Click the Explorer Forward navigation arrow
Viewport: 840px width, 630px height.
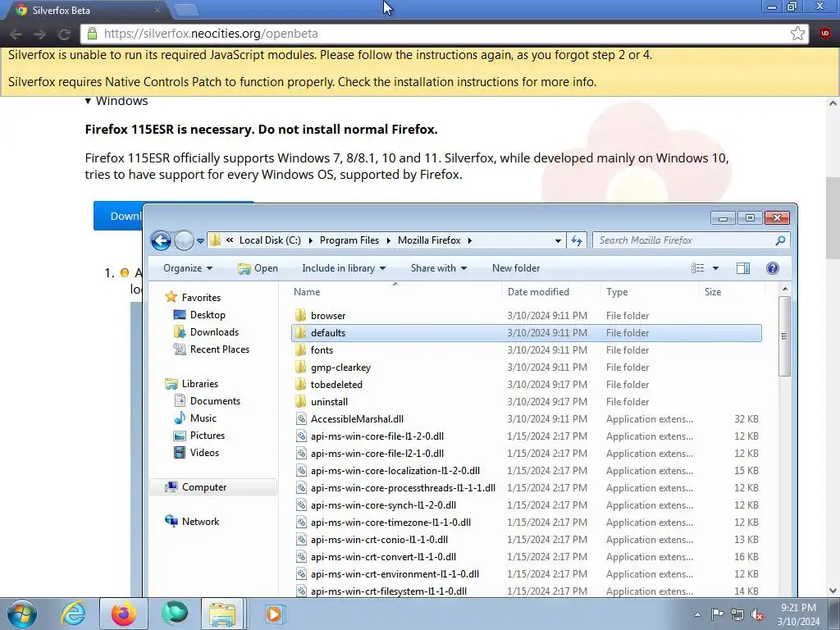coord(184,240)
